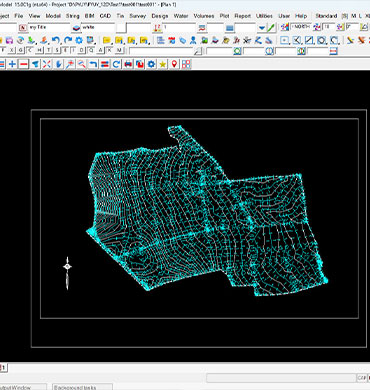The height and width of the screenshot is (390, 370).
Task: Toggle the S snap button
Action: [x=57, y=50]
